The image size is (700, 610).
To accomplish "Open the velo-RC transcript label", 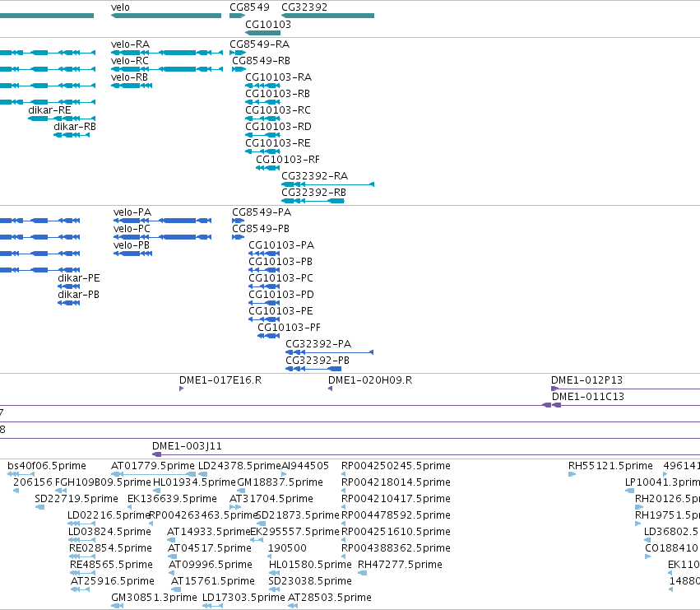I will [129, 61].
